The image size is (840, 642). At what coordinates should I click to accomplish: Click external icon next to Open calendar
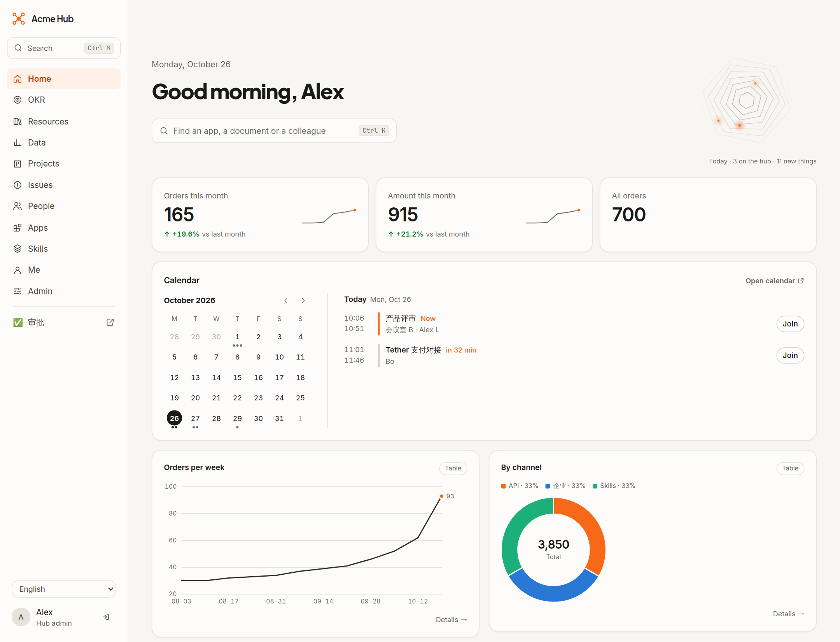point(801,281)
